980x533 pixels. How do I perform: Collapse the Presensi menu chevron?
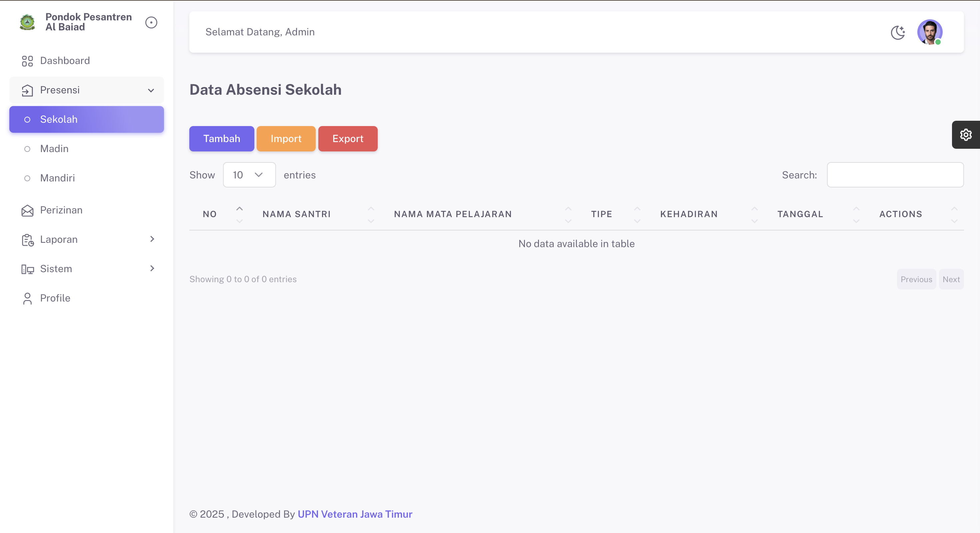pyautogui.click(x=151, y=91)
